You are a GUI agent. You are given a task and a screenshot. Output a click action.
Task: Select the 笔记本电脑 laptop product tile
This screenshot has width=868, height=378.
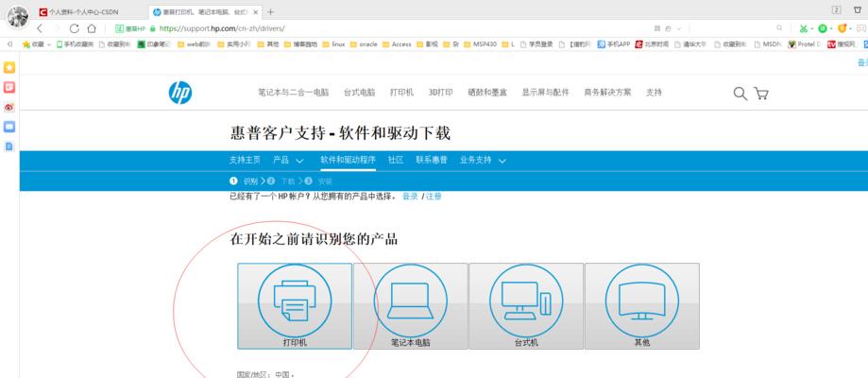tap(410, 306)
